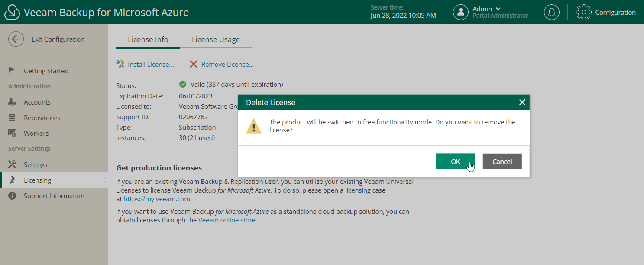
Task: Cancel the Delete License dialog
Action: 502,161
